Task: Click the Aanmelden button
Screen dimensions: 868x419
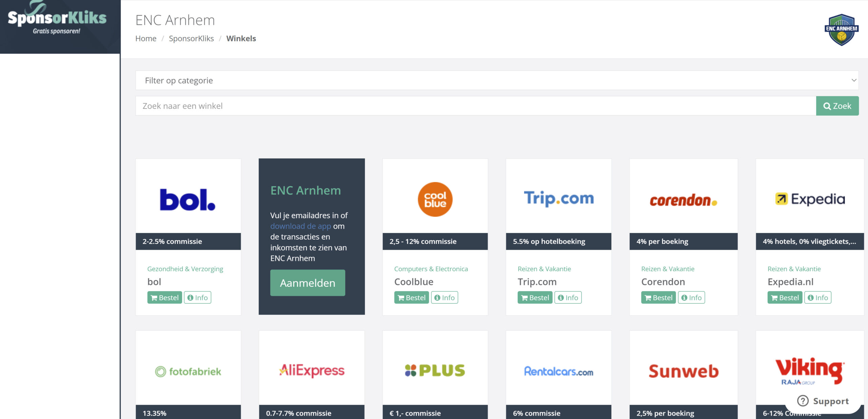Action: coord(308,283)
